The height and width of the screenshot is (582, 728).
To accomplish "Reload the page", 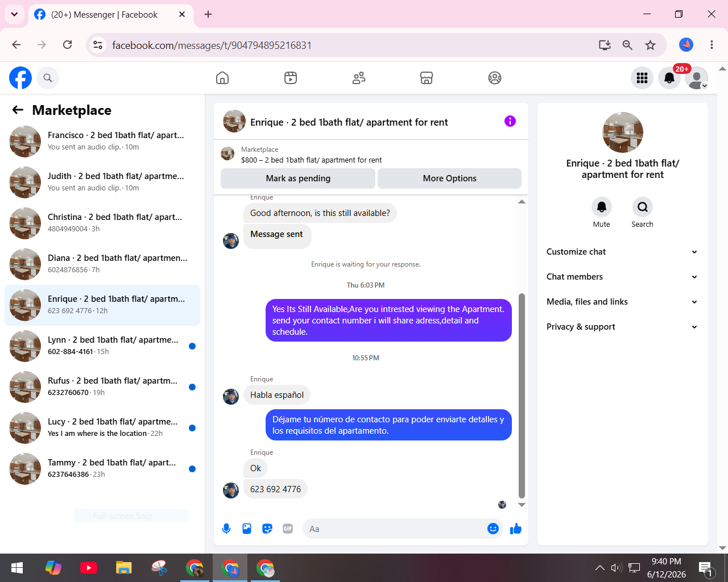I will 67,45.
